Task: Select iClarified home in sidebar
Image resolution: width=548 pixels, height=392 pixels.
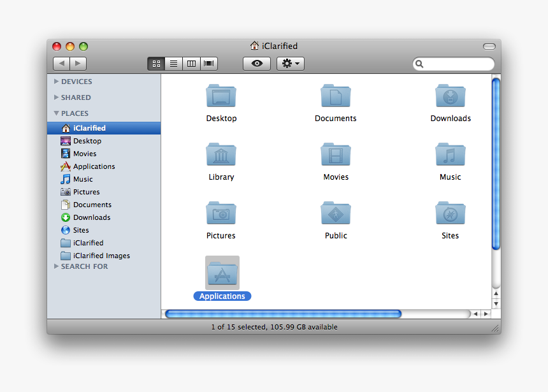Action: pos(104,128)
